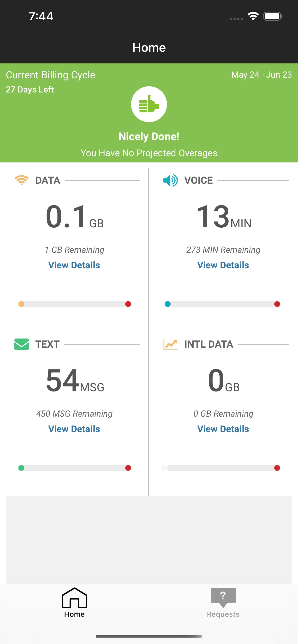Screen dimensions: 298x644
Task: Open View Details under VOICE
Action: pos(223,265)
